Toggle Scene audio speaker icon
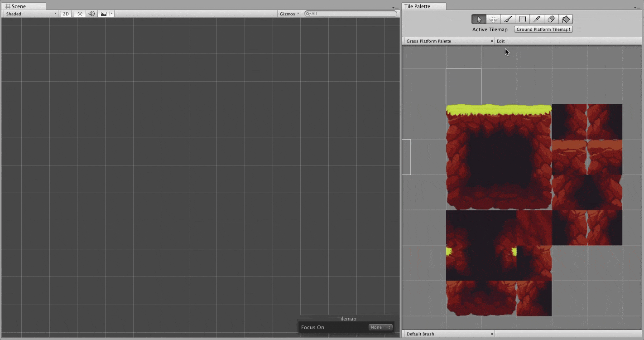The height and width of the screenshot is (340, 644). click(x=91, y=14)
